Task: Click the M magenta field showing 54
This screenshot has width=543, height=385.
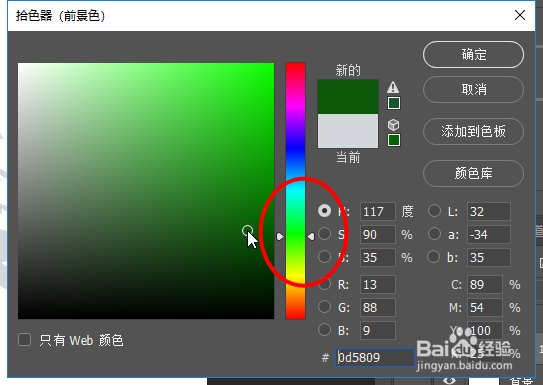Action: [484, 307]
